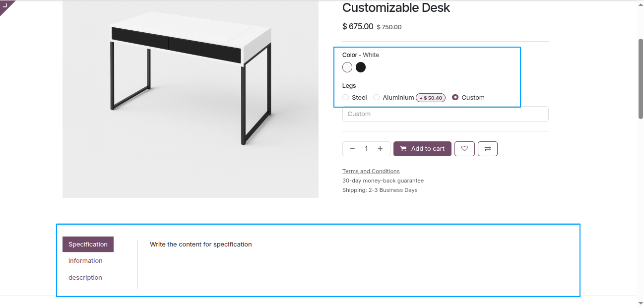Add the desk to the wishlist (heart icon)

pyautogui.click(x=464, y=149)
